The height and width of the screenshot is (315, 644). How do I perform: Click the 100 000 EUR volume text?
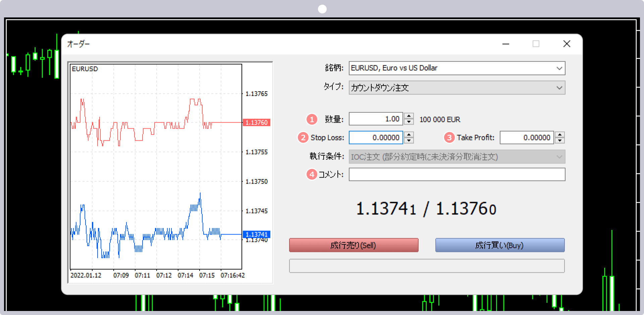point(440,120)
